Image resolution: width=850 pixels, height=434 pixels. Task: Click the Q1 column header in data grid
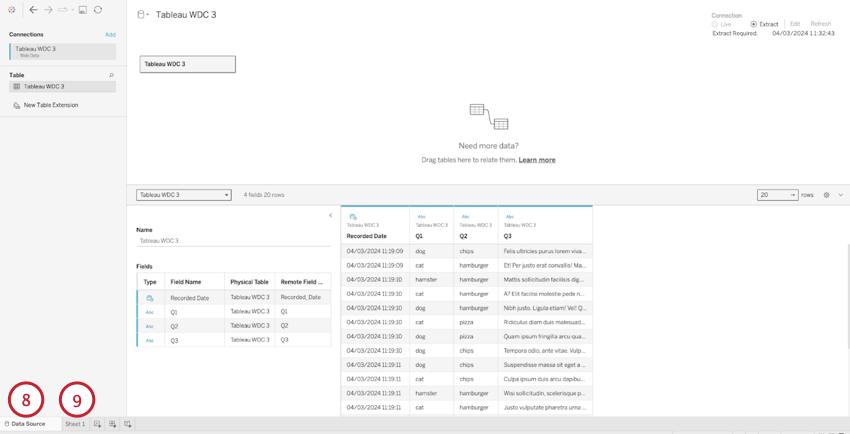[x=419, y=236]
